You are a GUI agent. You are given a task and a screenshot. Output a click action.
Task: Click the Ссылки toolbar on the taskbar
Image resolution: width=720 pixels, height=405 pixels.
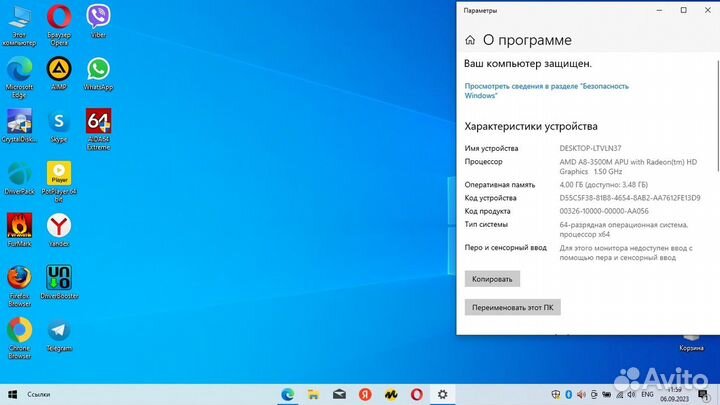(39, 394)
